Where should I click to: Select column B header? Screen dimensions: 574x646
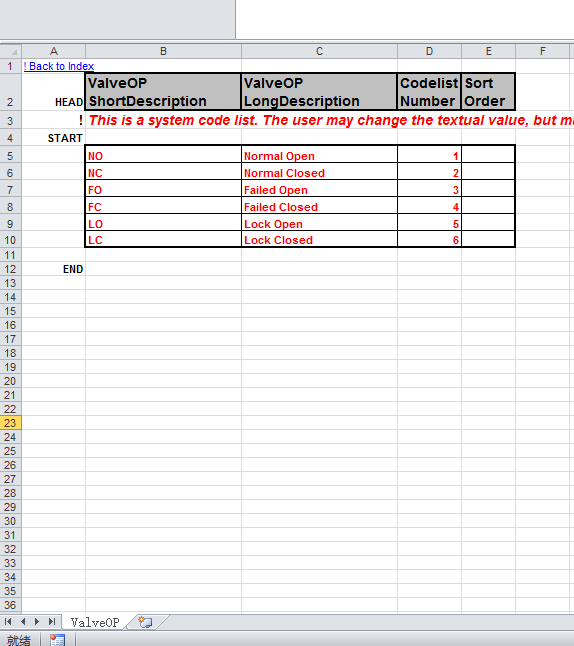[x=163, y=51]
